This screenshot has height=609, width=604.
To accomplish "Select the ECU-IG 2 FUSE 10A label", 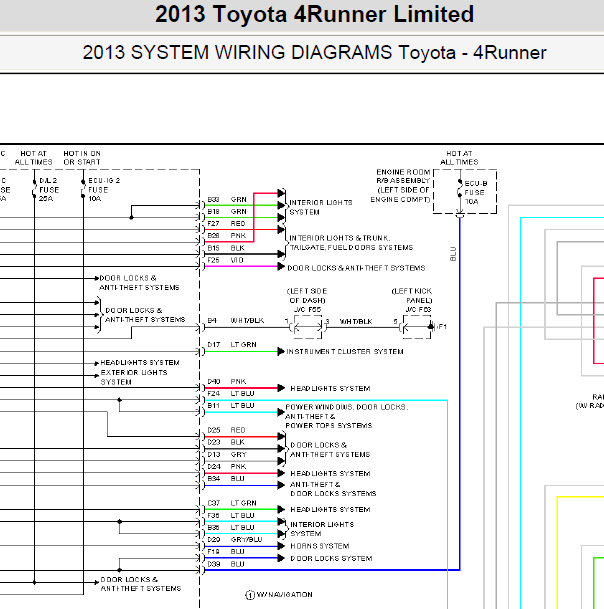I will [x=104, y=190].
